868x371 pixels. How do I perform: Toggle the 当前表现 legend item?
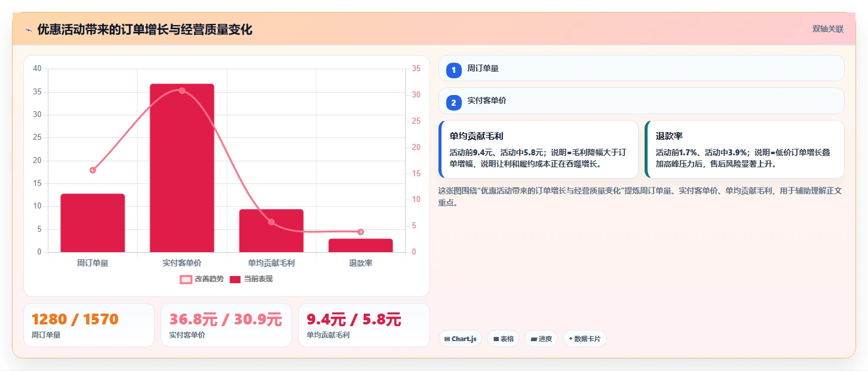251,279
